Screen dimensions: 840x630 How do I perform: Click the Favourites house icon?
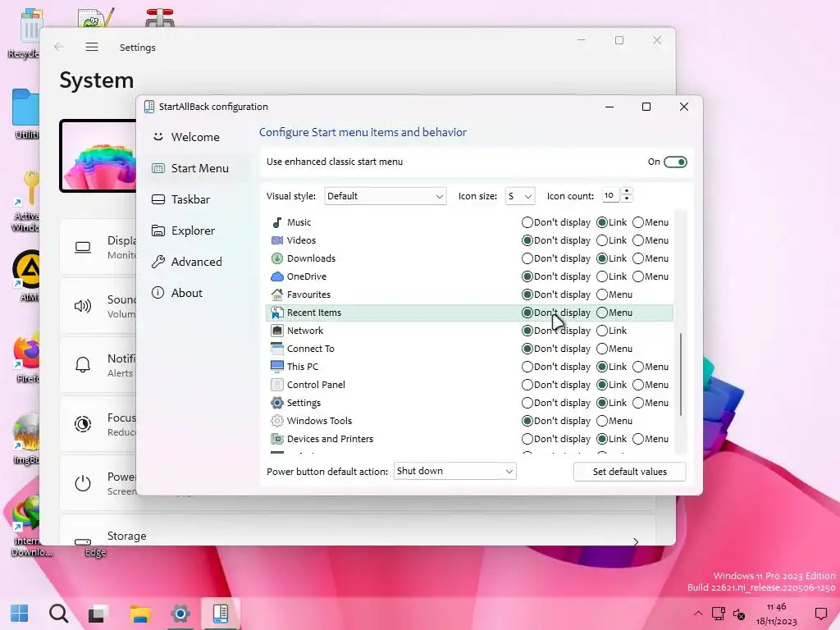click(x=277, y=294)
